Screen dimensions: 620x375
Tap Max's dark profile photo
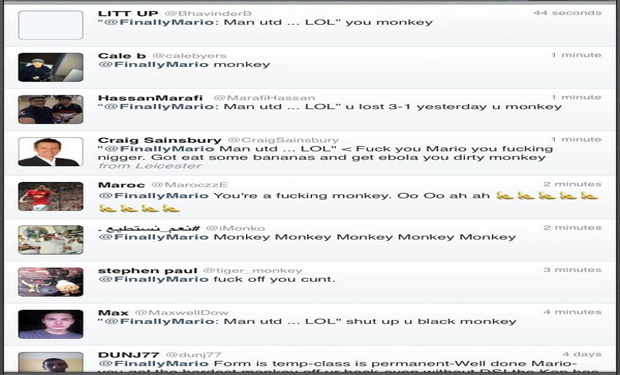pyautogui.click(x=51, y=324)
